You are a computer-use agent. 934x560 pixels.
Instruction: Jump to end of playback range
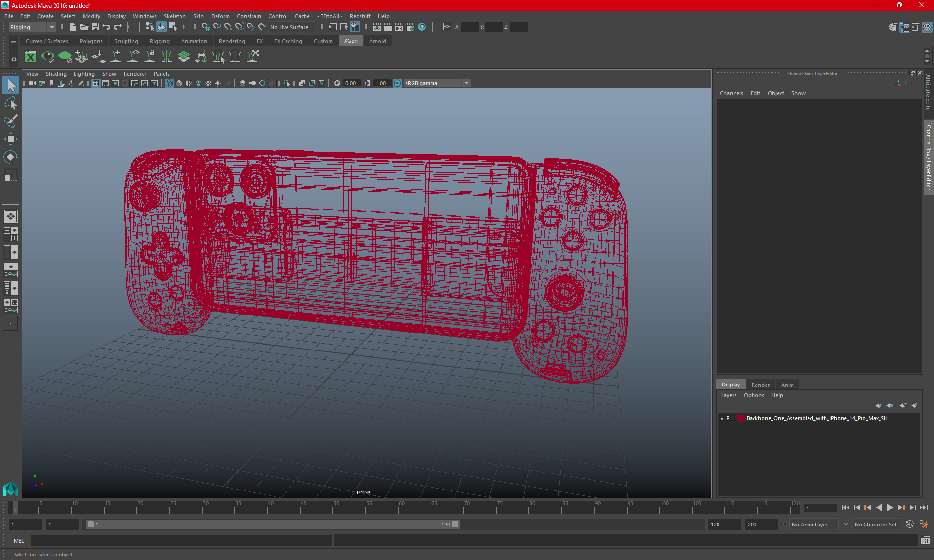click(x=923, y=507)
